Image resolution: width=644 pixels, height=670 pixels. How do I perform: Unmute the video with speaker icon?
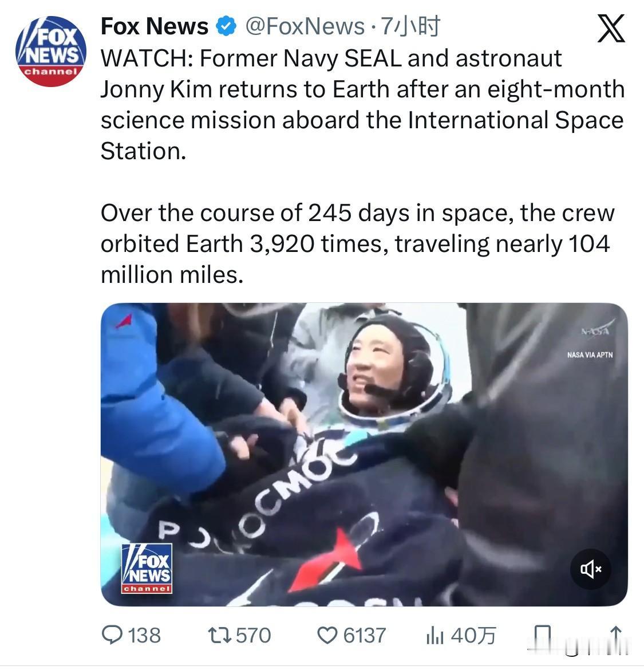click(x=591, y=569)
